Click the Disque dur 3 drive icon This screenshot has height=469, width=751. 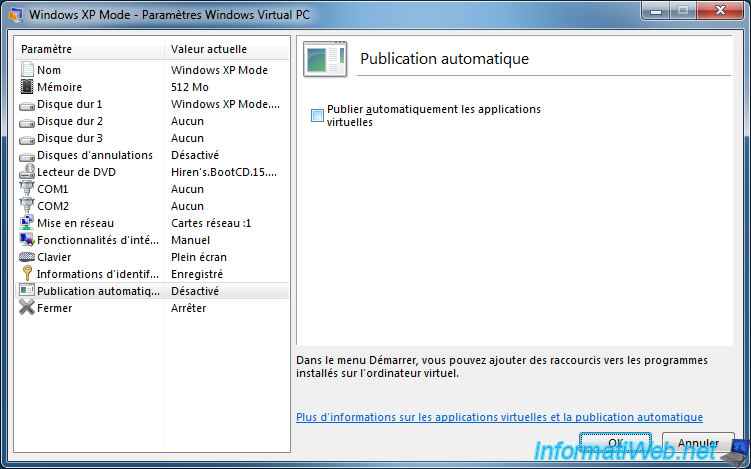click(27, 139)
